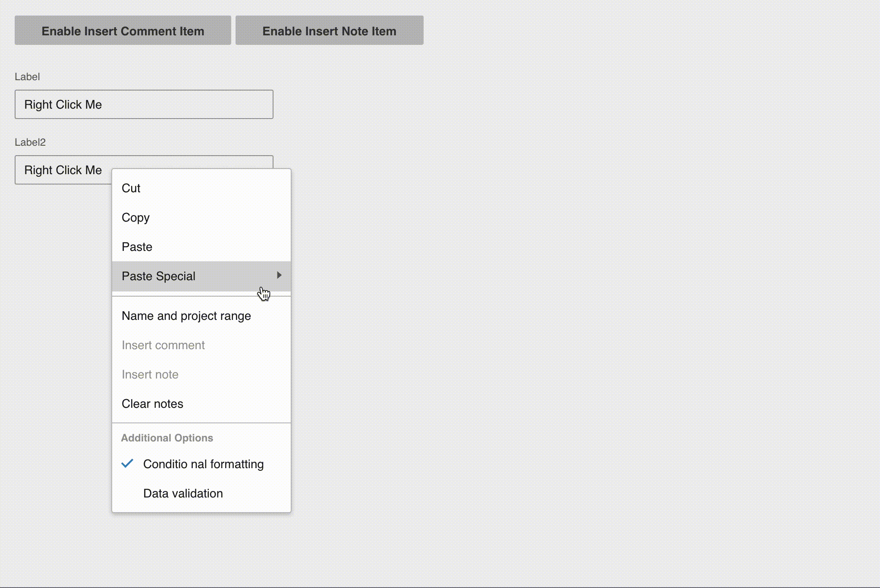Viewport: 880px width, 588px height.
Task: Choose Name and project range
Action: click(x=186, y=316)
